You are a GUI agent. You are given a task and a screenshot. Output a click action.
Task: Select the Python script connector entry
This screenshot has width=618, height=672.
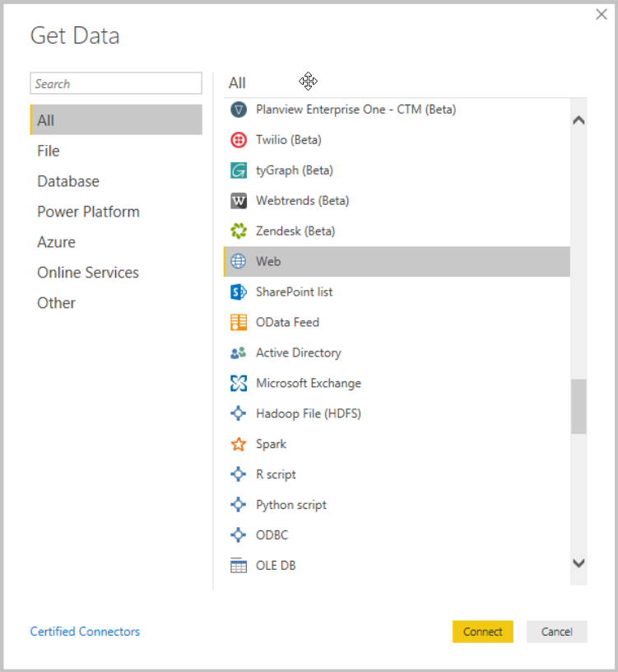tap(290, 505)
